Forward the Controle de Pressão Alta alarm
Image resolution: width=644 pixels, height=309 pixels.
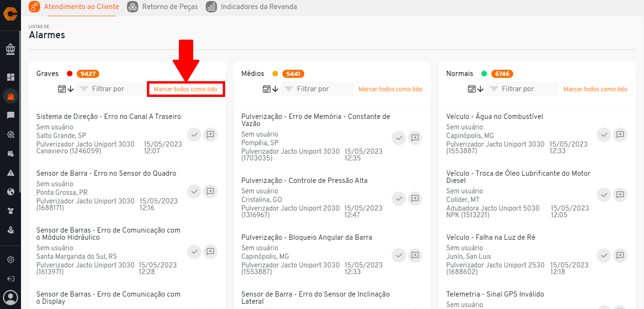click(415, 198)
